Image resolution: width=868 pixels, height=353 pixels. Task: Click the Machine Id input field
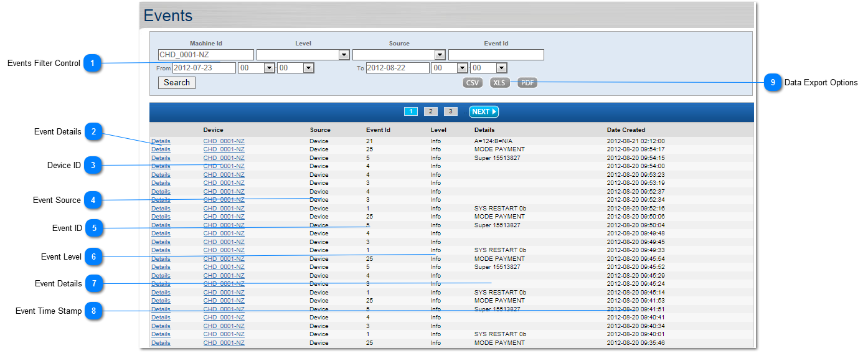coord(206,55)
